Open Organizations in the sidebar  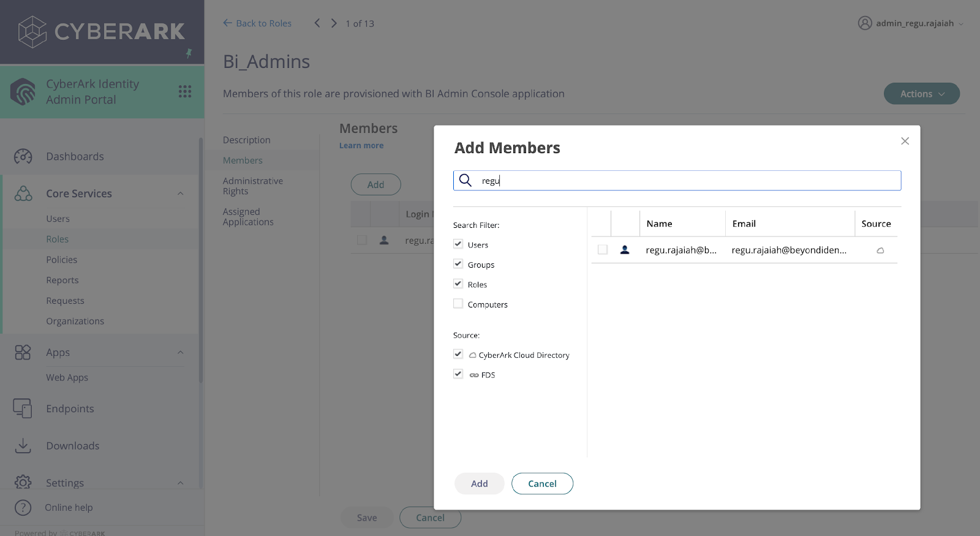(x=75, y=321)
